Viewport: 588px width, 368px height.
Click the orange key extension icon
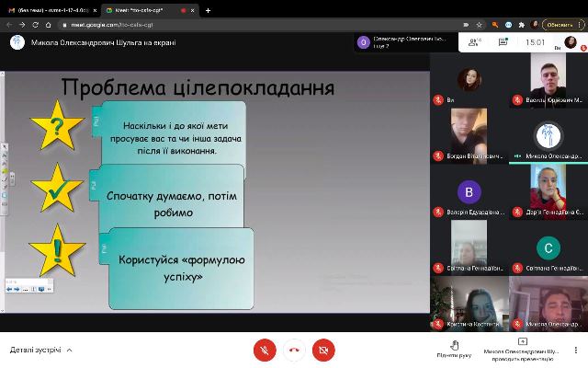[495, 25]
